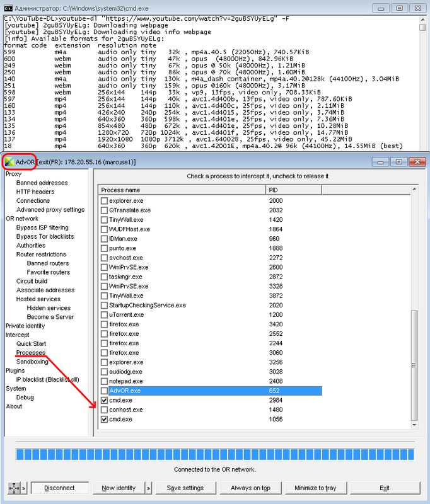Viewport: 430px width, 504px height.
Task: Select Banned routers entry
Action: click(x=48, y=263)
